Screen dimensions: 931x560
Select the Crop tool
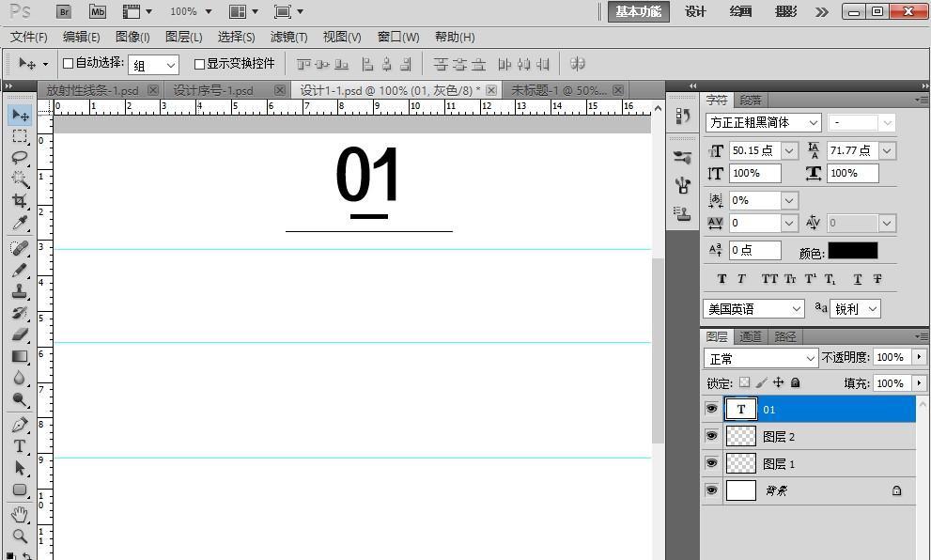[20, 201]
